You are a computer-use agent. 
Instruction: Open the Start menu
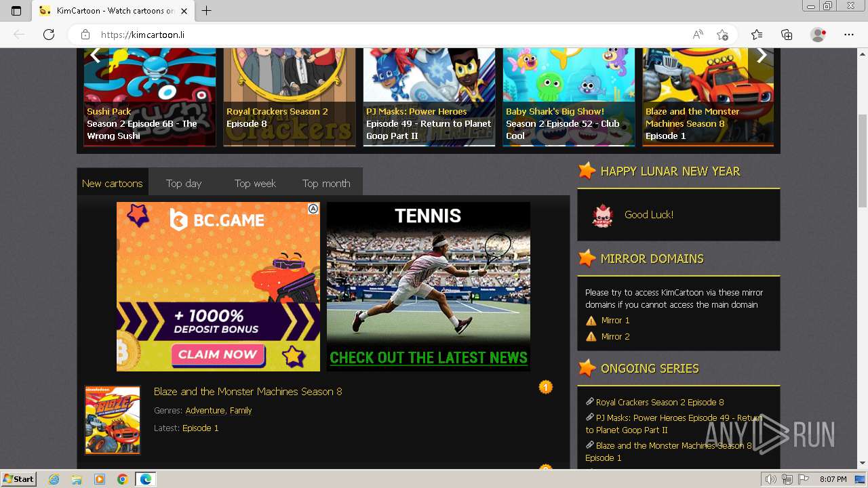(18, 479)
